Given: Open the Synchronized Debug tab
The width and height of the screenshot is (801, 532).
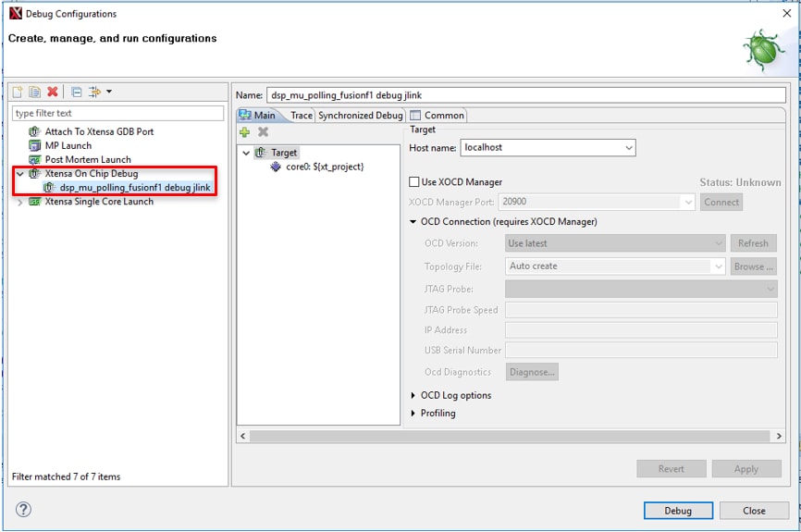Looking at the screenshot, I should (360, 116).
